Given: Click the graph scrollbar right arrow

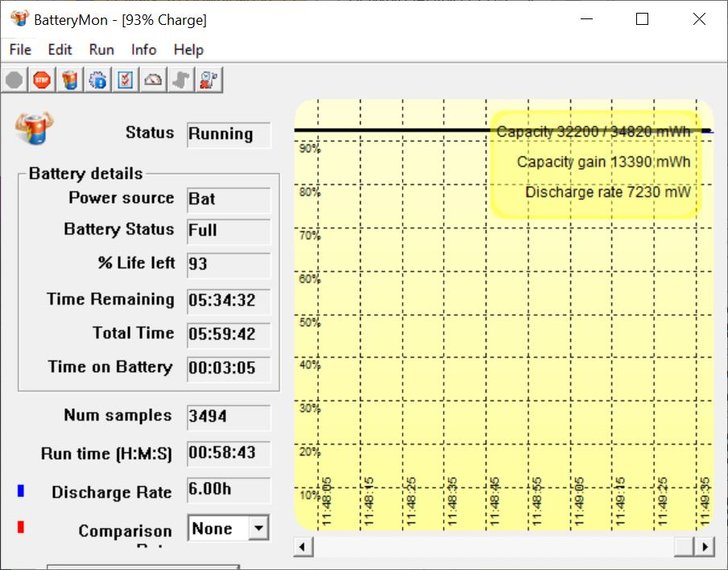Looking at the screenshot, I should [x=704, y=546].
